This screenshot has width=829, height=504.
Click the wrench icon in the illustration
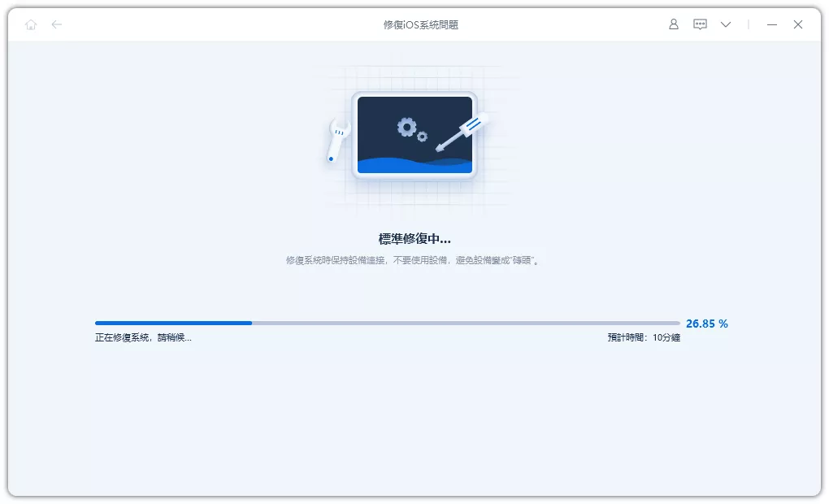337,139
